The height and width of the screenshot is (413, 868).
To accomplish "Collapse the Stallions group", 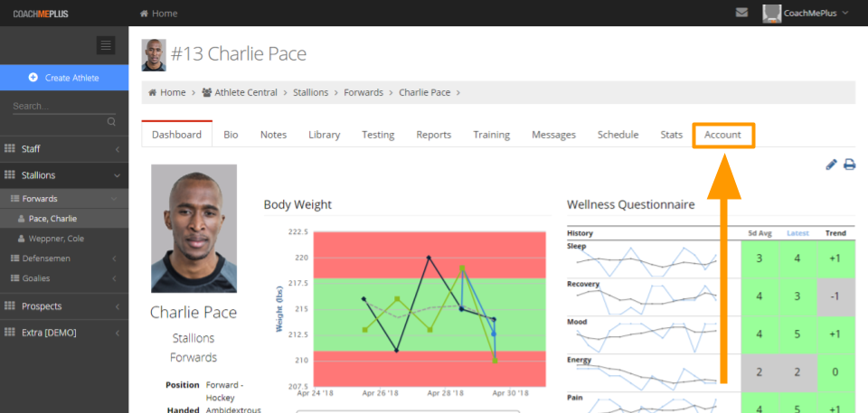I will click(x=64, y=175).
